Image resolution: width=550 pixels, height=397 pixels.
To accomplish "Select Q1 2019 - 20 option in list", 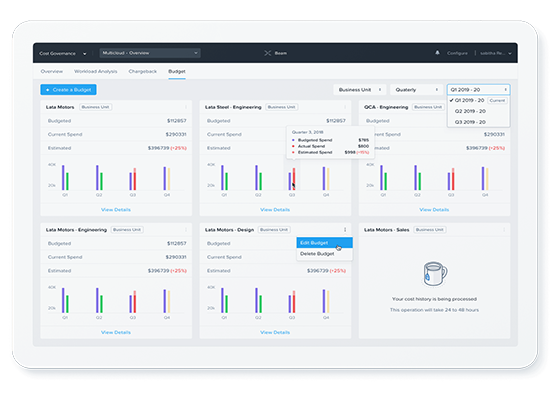I will click(x=478, y=100).
